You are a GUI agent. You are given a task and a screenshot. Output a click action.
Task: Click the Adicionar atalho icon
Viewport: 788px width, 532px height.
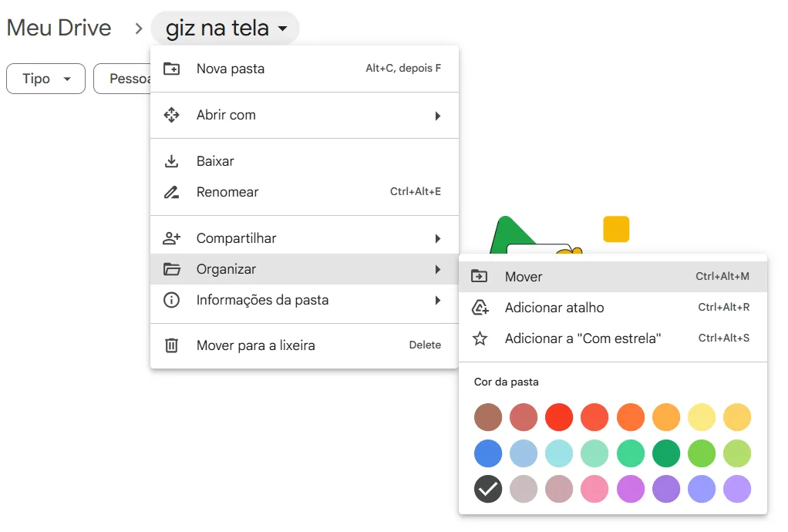[480, 307]
